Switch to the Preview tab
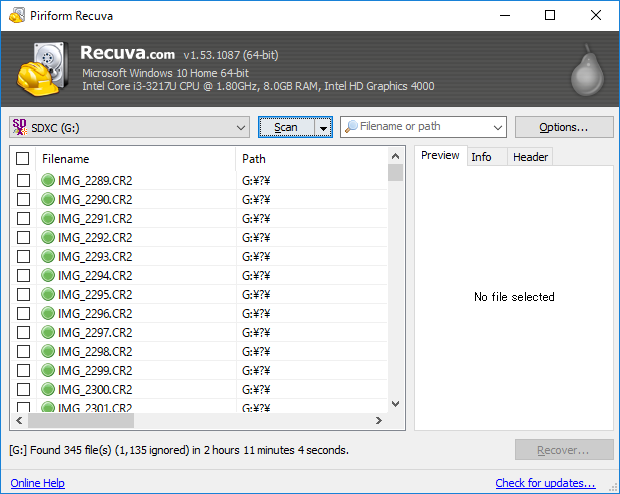620x494 pixels. [x=440, y=155]
